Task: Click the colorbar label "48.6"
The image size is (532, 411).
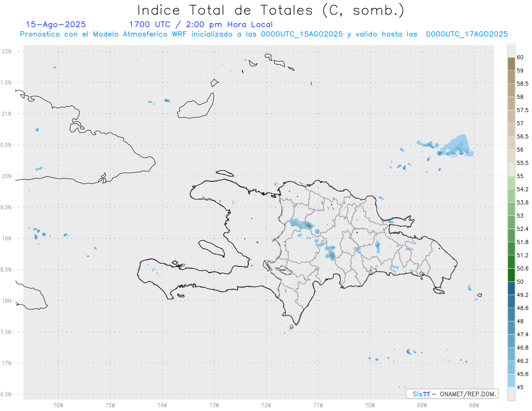Action: coord(522,308)
